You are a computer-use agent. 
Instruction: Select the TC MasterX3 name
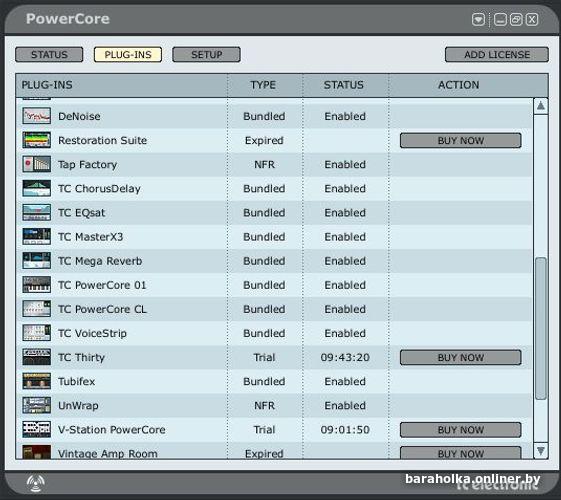(91, 237)
